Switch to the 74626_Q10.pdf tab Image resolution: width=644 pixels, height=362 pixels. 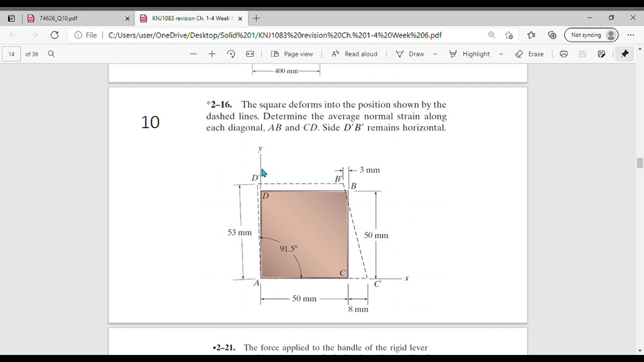coord(78,19)
